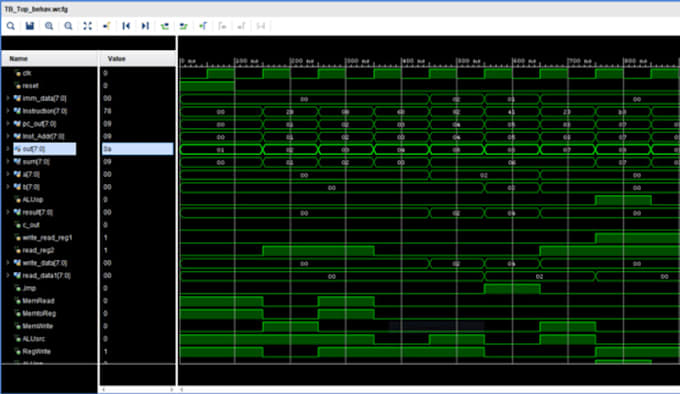Select the sum[7:0] signal name
Screen dimensions: 680x394
coord(36,162)
